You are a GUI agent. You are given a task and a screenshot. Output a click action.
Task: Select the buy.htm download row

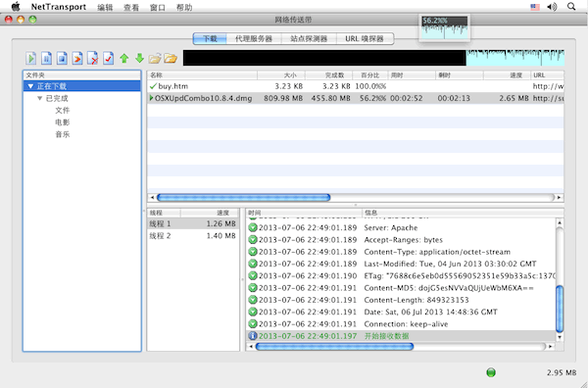pos(356,86)
